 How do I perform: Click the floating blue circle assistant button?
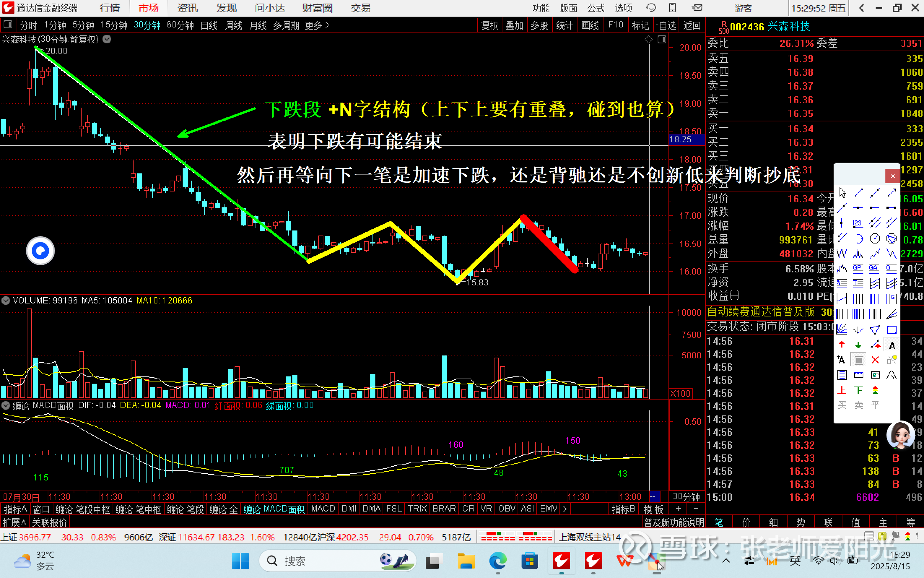40,251
